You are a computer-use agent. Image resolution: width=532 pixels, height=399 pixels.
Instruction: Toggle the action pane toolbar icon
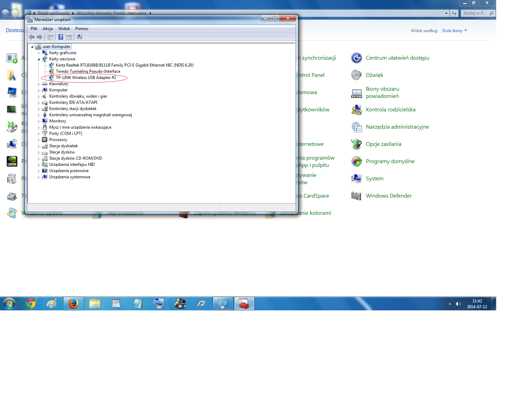[x=69, y=37]
